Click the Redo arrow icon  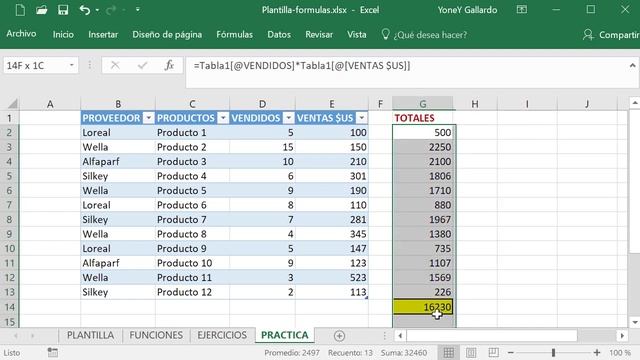pos(111,10)
